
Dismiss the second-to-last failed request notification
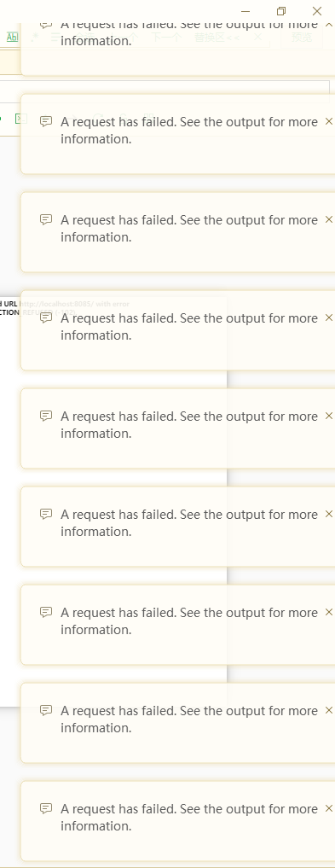click(x=329, y=710)
